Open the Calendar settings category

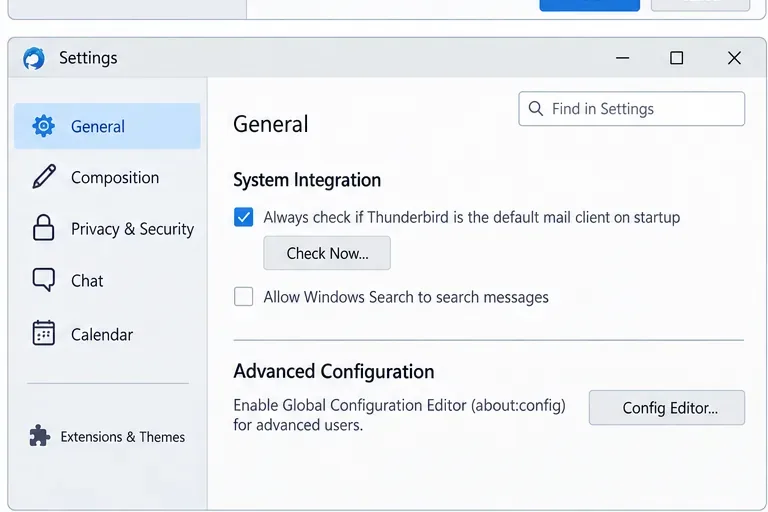tap(107, 334)
